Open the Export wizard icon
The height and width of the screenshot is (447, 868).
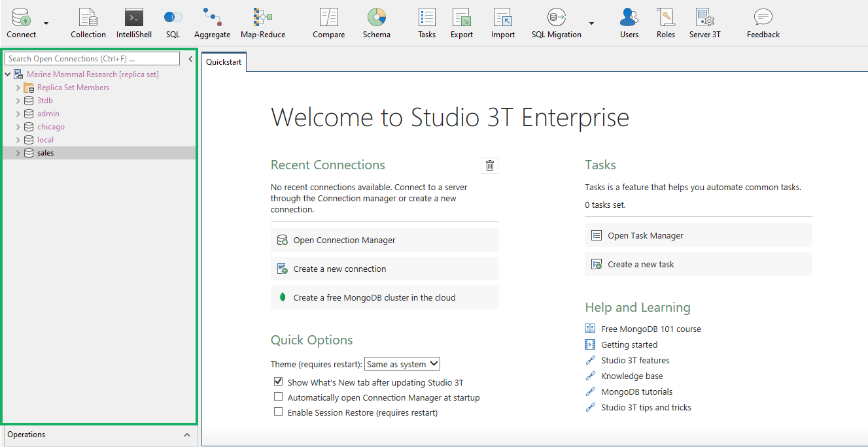click(461, 23)
